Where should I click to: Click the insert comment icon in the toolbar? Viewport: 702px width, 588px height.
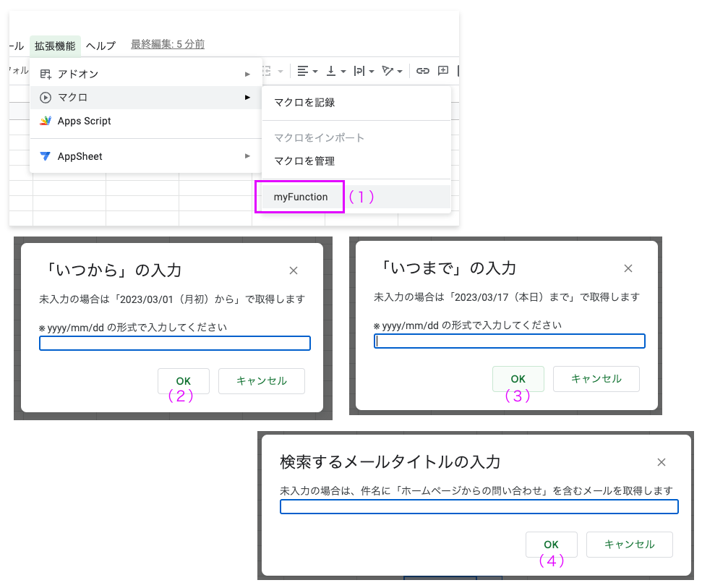coord(444,70)
